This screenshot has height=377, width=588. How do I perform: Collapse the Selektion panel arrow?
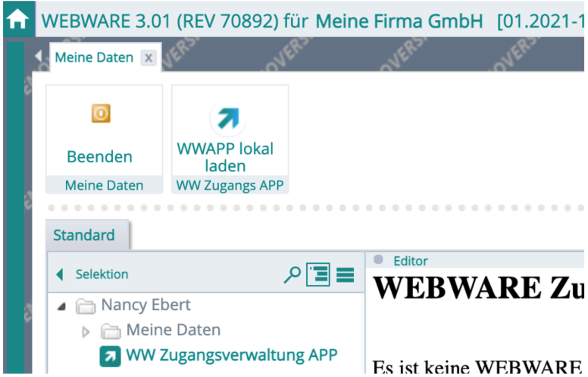click(x=59, y=274)
